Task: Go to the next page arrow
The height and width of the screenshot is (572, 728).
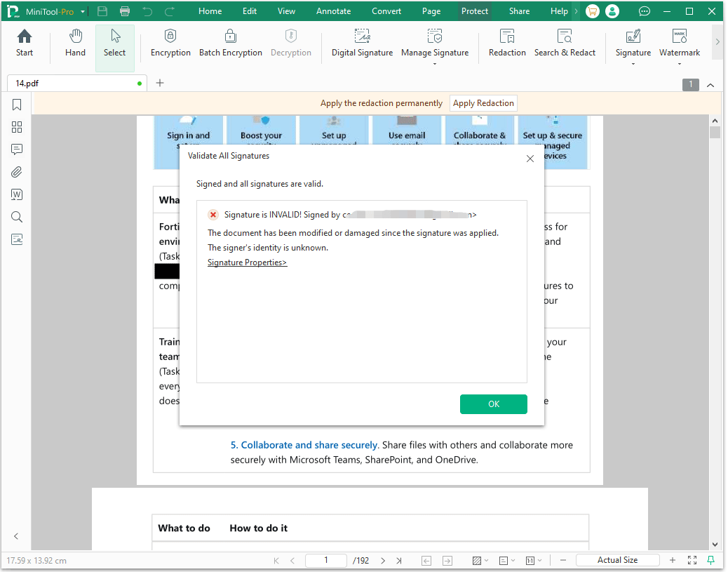Action: click(383, 560)
